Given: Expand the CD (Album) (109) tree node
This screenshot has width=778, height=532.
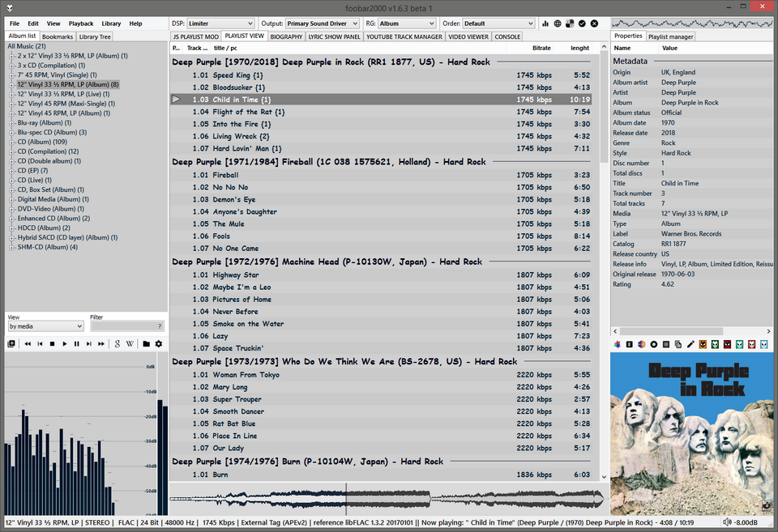Looking at the screenshot, I should 12,142.
